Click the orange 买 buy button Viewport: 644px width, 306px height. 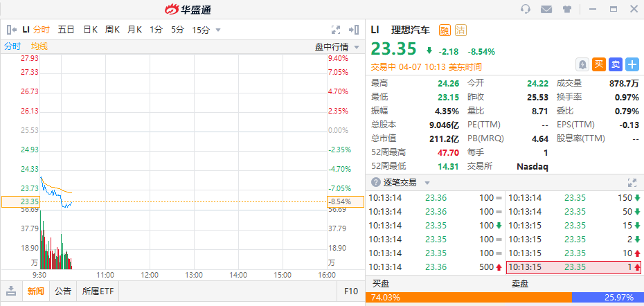599,64
